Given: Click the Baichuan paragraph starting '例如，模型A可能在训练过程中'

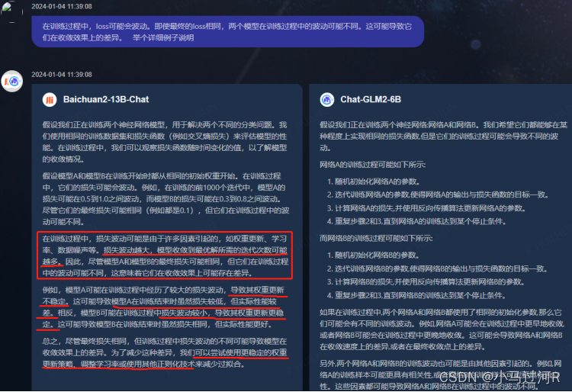Looking at the screenshot, I should (163, 307).
